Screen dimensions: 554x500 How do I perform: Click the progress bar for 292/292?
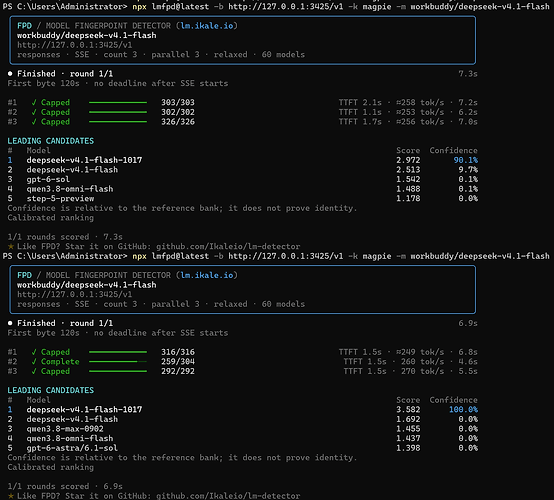(118, 371)
